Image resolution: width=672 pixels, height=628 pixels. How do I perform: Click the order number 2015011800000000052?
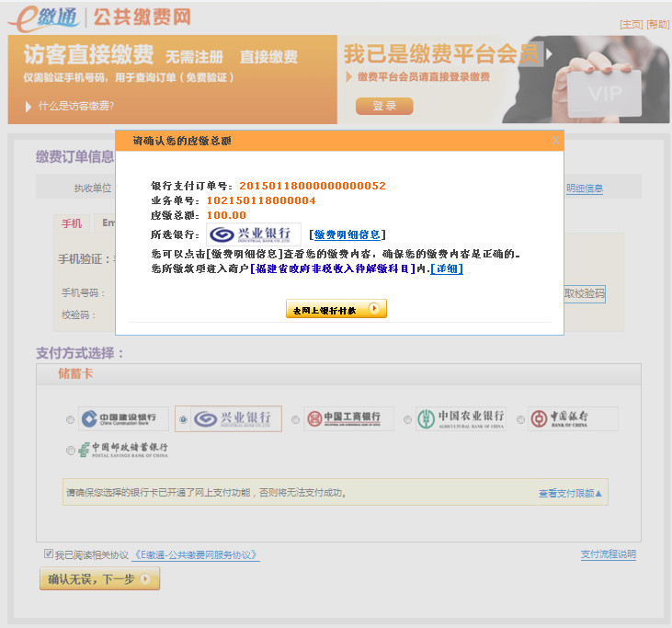click(313, 186)
